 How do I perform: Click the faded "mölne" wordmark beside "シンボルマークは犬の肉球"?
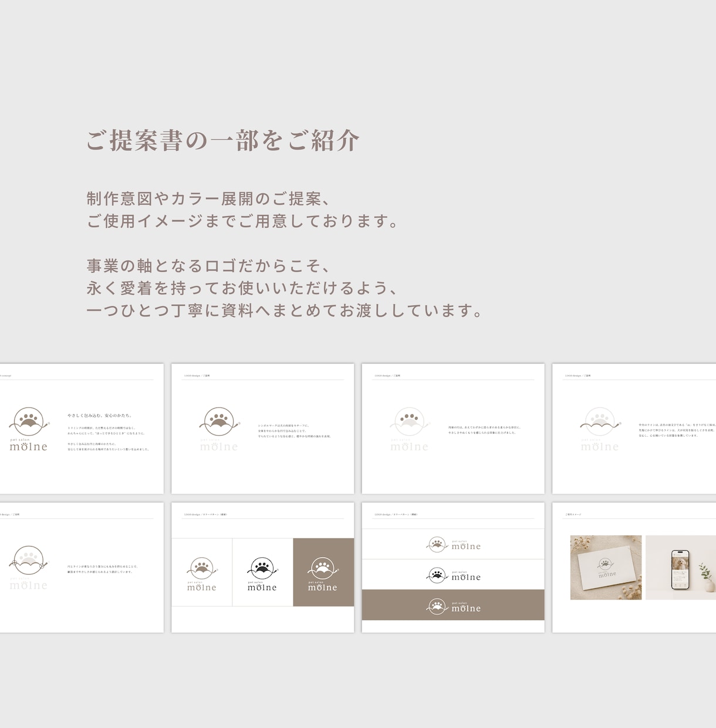coord(219,447)
